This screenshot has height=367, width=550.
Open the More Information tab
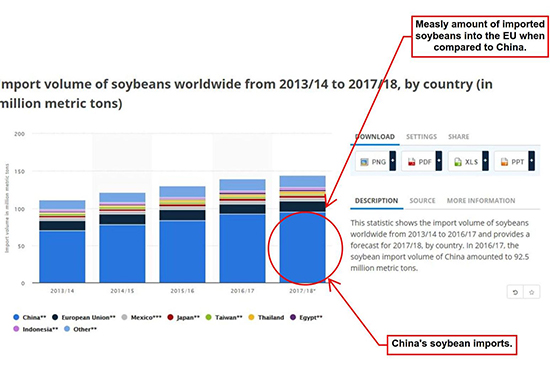point(481,201)
